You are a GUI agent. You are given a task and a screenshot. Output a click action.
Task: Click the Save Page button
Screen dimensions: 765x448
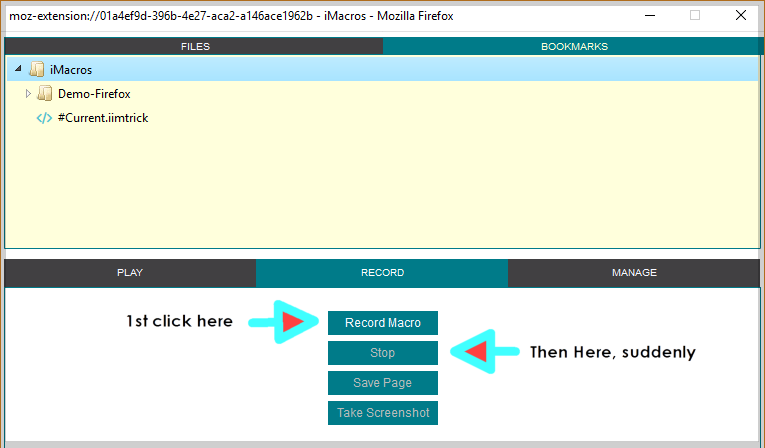coord(382,383)
